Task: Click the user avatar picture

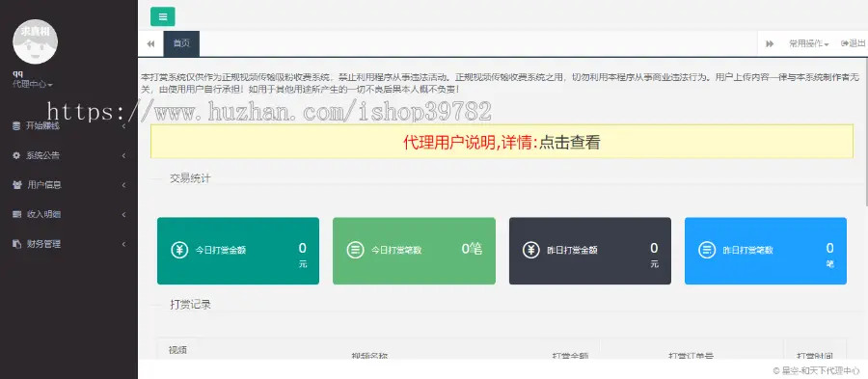Action: click(x=35, y=42)
